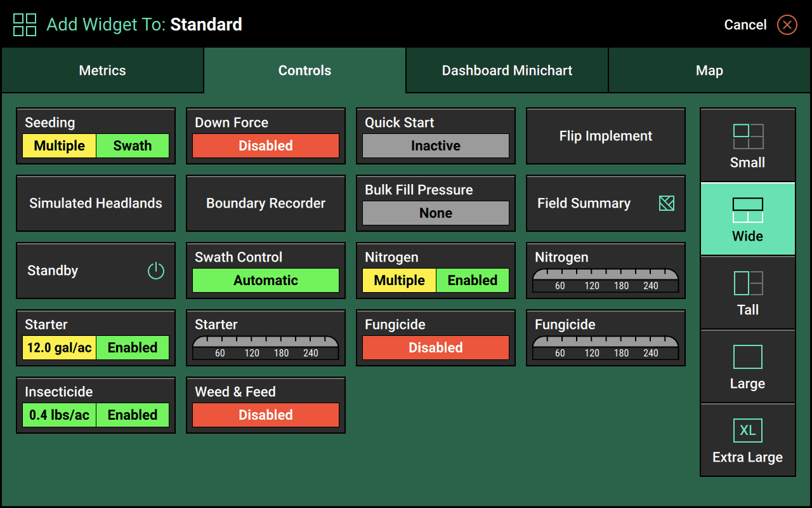Choose the Extra Large XL icon
Viewport: 812px width, 508px height.
pyautogui.click(x=748, y=431)
